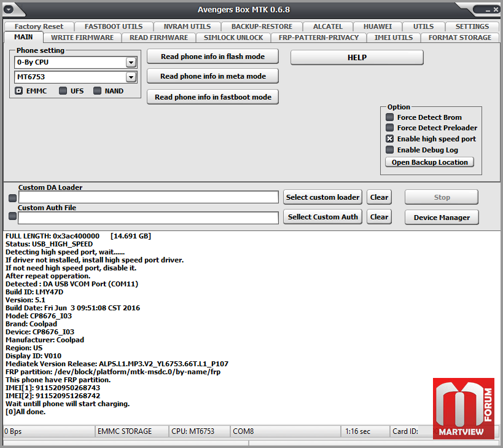Click the Brand: Coolpad log line
The width and height of the screenshot is (503, 448).
click(x=31, y=324)
